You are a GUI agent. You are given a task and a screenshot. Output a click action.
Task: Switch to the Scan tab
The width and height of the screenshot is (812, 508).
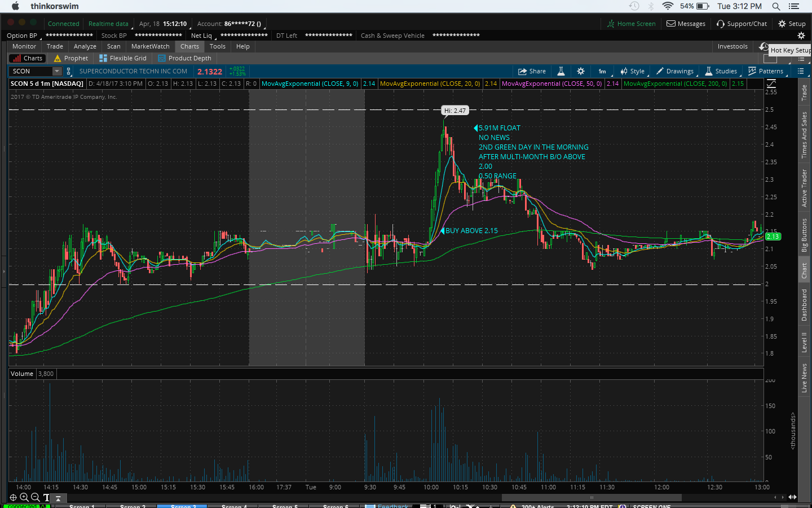[x=113, y=46]
